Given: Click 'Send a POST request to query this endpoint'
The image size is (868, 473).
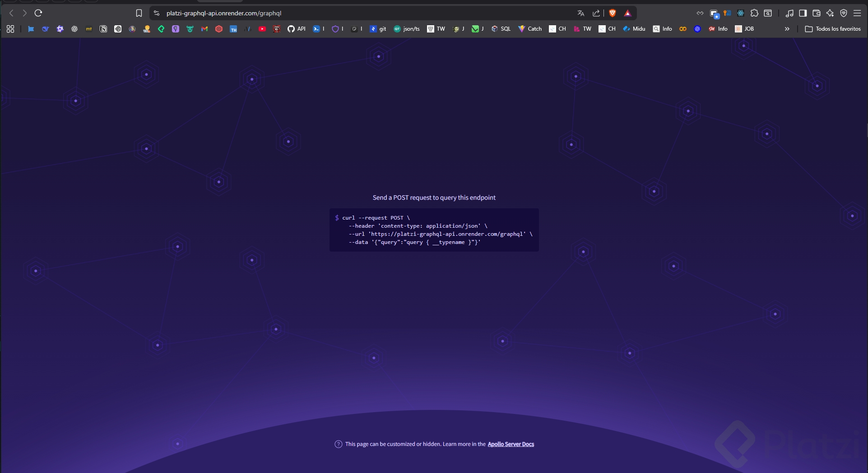Looking at the screenshot, I should [x=434, y=197].
